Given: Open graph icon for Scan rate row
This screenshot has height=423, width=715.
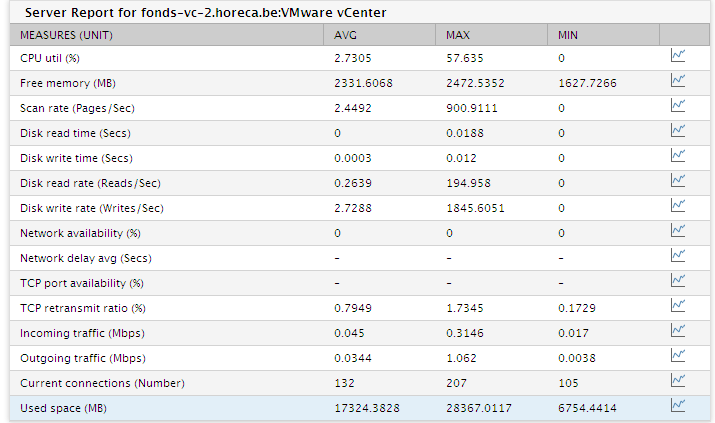Looking at the screenshot, I should (678, 106).
